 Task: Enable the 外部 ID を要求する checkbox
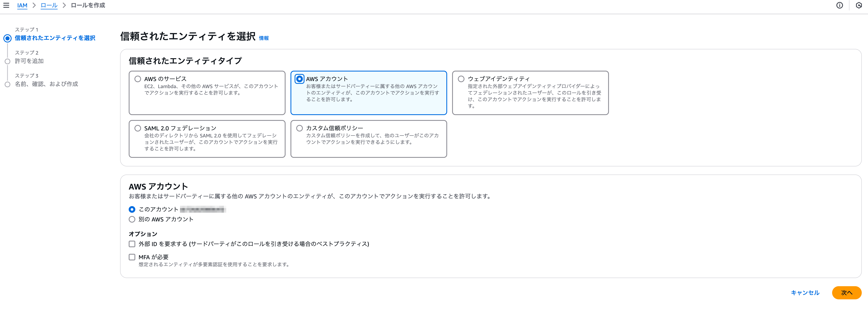tap(132, 244)
